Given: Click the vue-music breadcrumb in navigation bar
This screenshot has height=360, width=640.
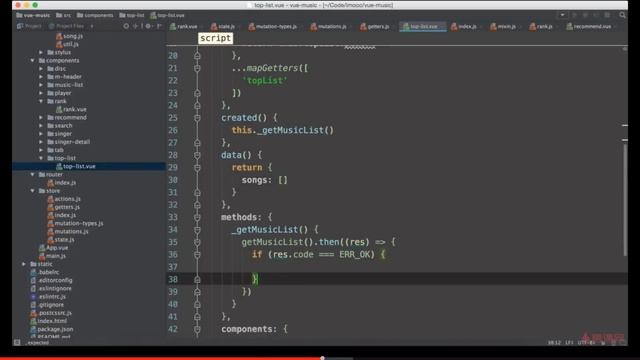Looking at the screenshot, I should point(33,15).
